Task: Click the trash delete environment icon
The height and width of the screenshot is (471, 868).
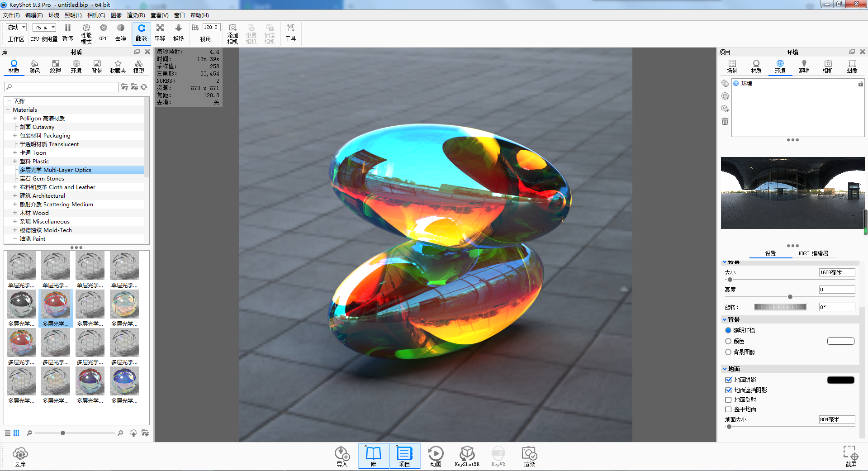Action: point(725,121)
